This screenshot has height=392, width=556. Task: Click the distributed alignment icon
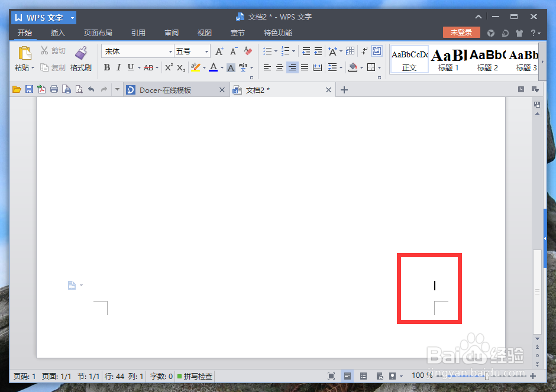tap(317, 67)
